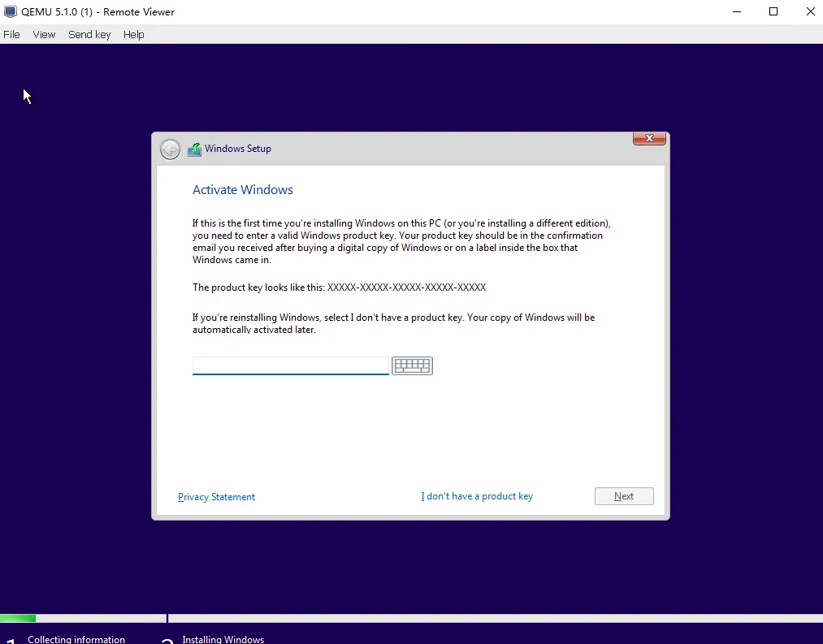Open the File menu
Viewport: 823px width, 644px height.
pyautogui.click(x=11, y=34)
